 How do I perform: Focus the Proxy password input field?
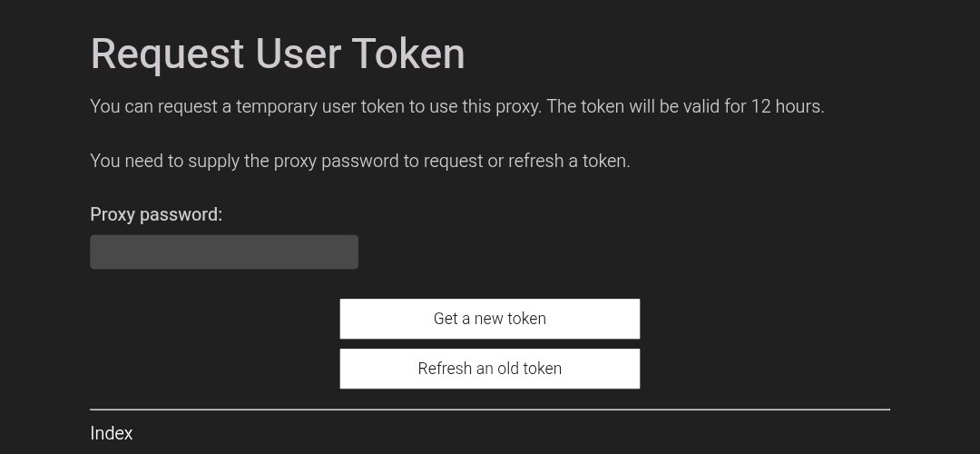[x=224, y=252]
